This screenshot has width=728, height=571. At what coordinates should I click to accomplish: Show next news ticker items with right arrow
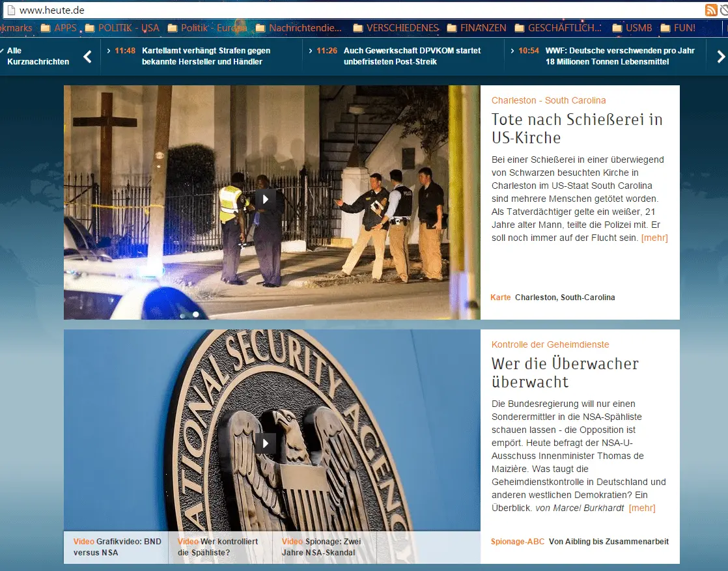[x=721, y=57]
